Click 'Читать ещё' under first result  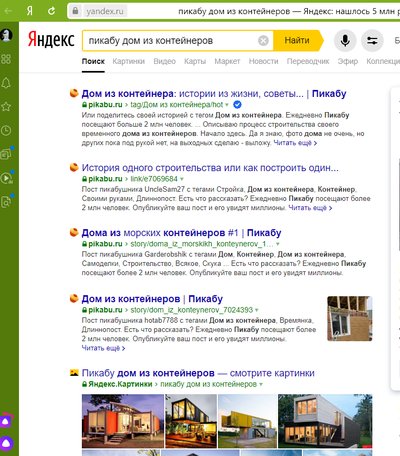(x=295, y=143)
